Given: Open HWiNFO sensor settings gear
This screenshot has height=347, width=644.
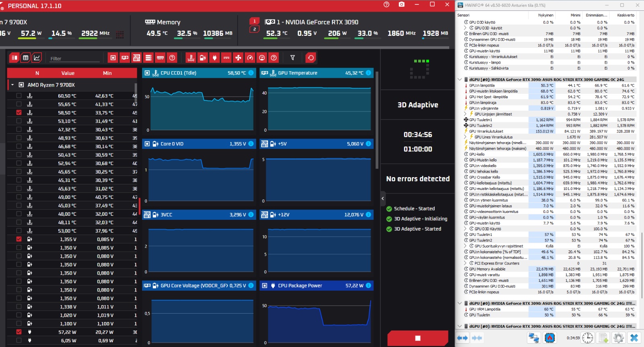Looking at the screenshot, I should tap(619, 338).
